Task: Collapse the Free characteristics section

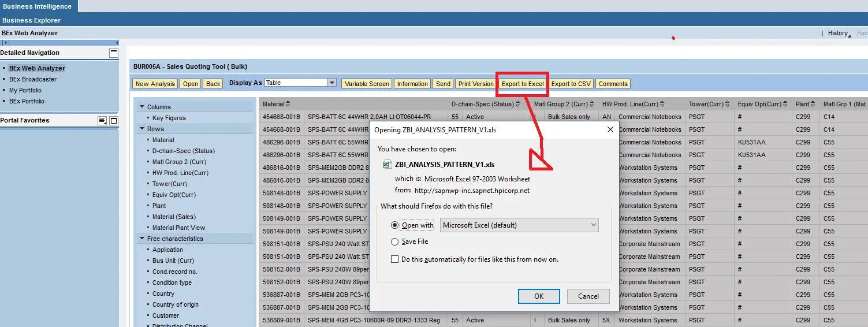Action: [x=142, y=239]
